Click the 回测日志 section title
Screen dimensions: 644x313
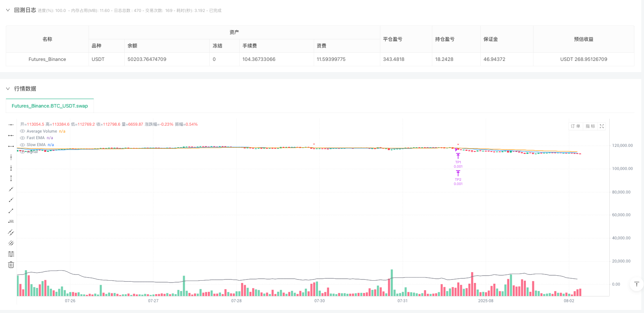(25, 10)
